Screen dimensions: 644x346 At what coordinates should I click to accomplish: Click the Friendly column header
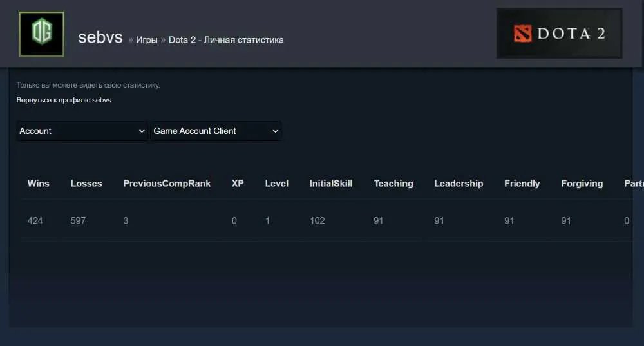(x=522, y=184)
